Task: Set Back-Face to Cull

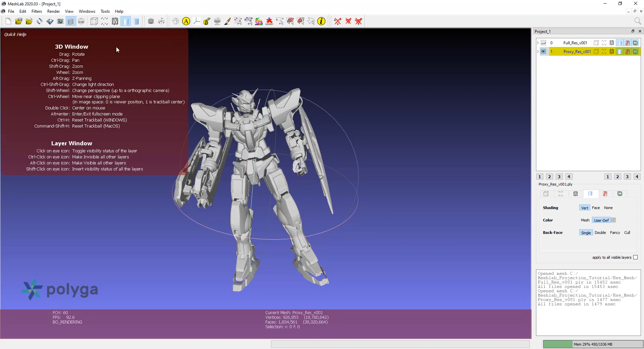Action: (627, 233)
